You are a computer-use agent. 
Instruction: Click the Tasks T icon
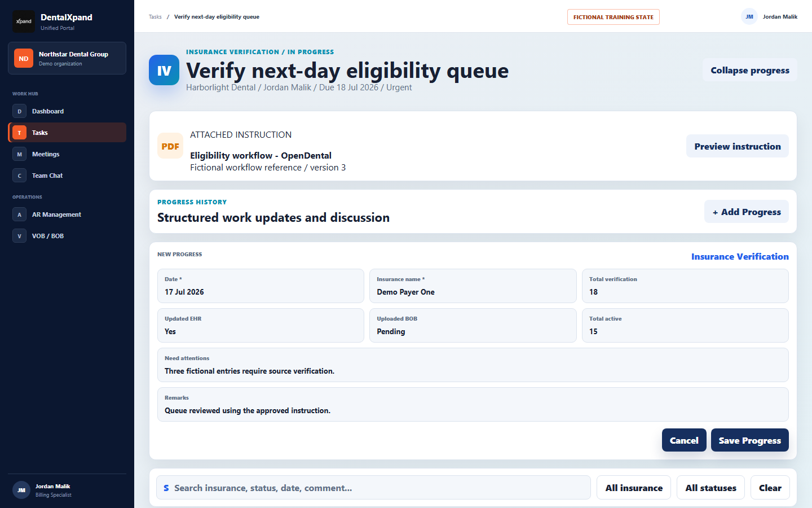pos(19,133)
